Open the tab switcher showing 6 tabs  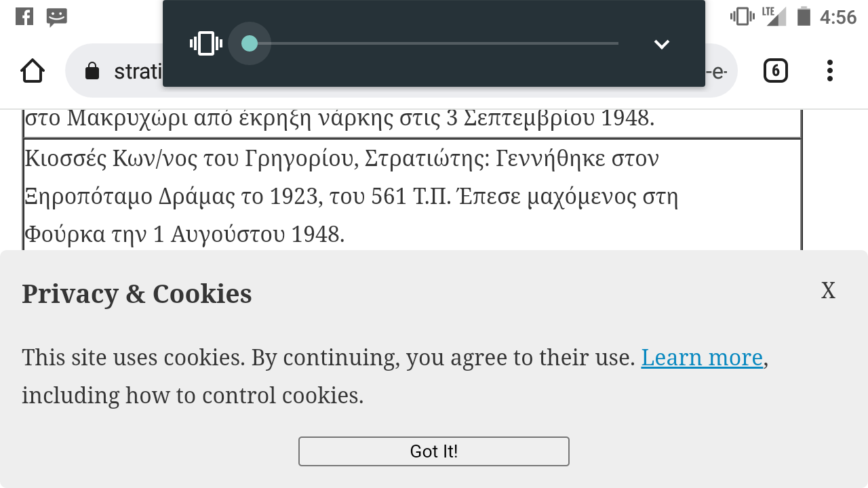pos(776,70)
